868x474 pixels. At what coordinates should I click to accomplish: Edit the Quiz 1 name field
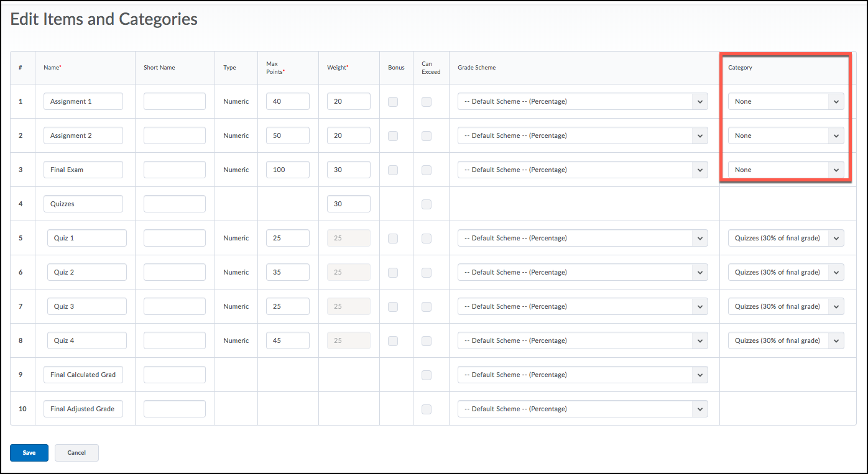87,238
